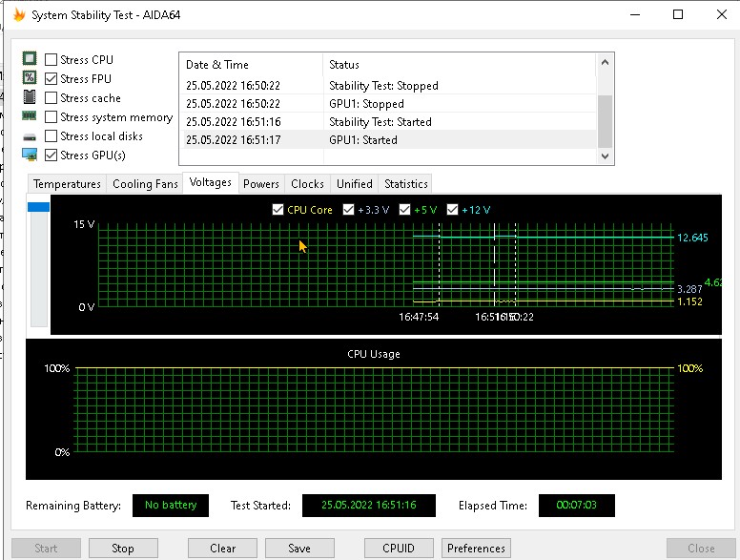740x560 pixels.
Task: Click the 1.152 CPU core voltage reading
Action: coord(689,301)
